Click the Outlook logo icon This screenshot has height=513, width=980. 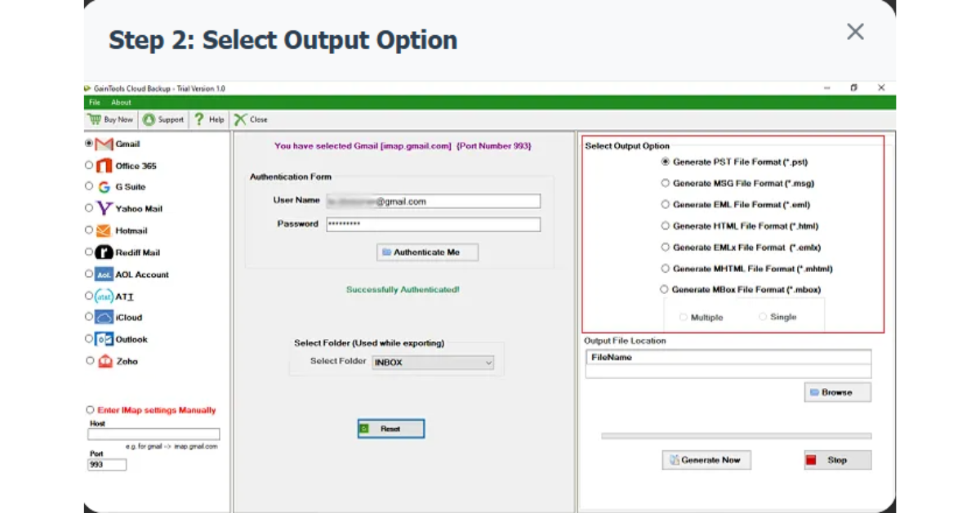click(x=104, y=339)
